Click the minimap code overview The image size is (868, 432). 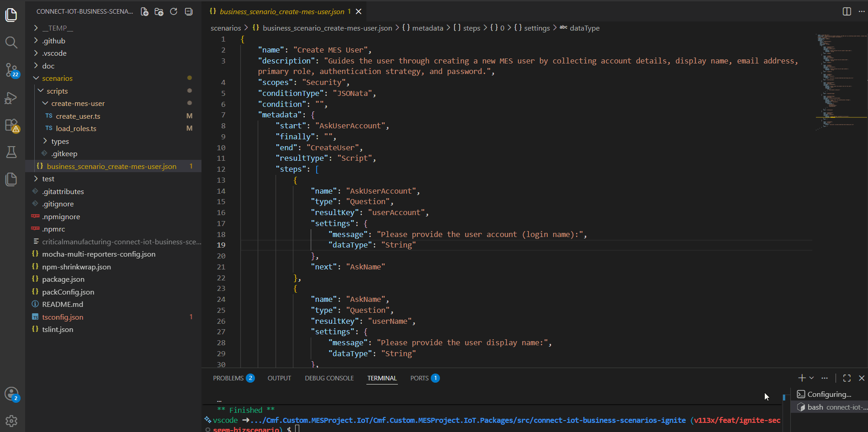click(841, 82)
